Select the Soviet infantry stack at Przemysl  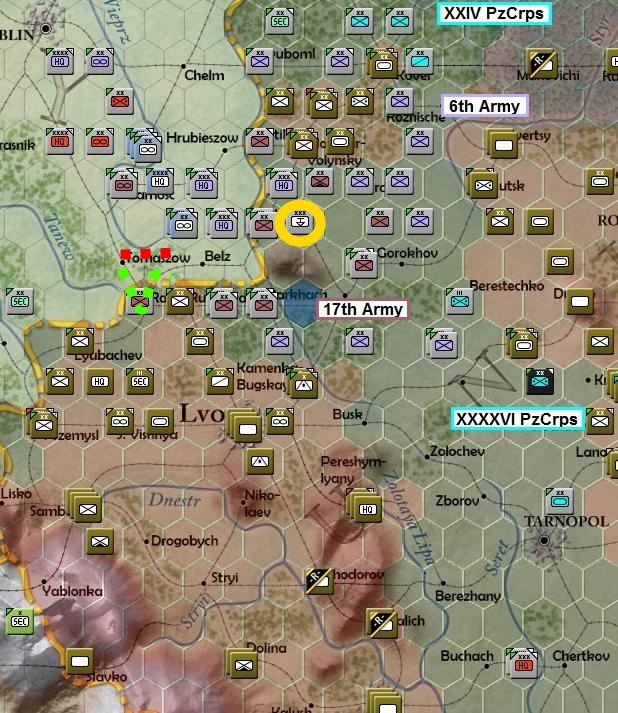42,424
